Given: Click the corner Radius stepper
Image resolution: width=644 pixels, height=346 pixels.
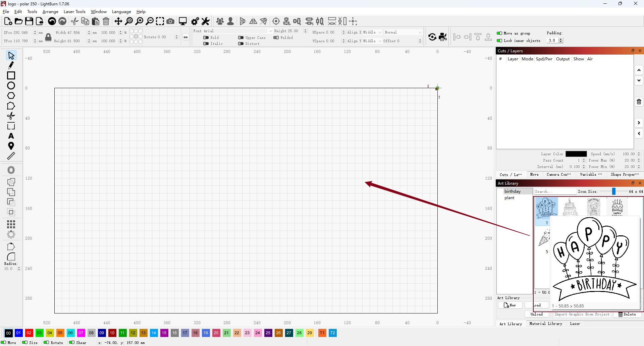Looking at the screenshot, I should coord(18,269).
